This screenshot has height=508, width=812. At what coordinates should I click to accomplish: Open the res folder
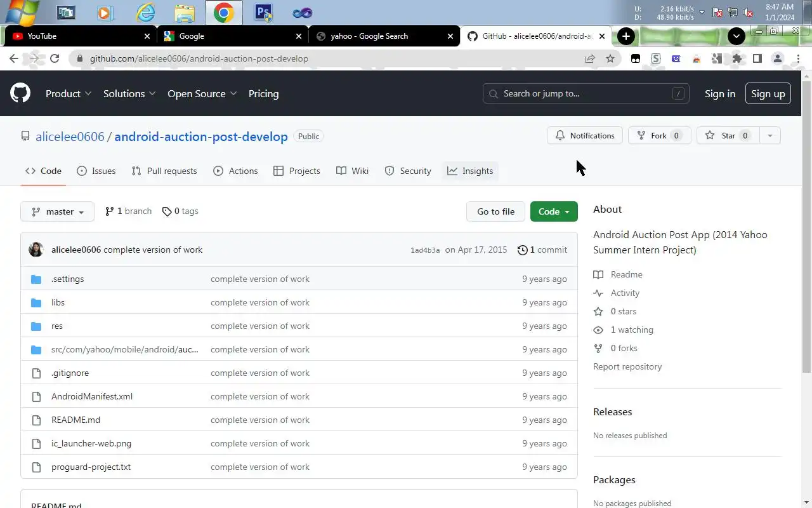click(57, 326)
